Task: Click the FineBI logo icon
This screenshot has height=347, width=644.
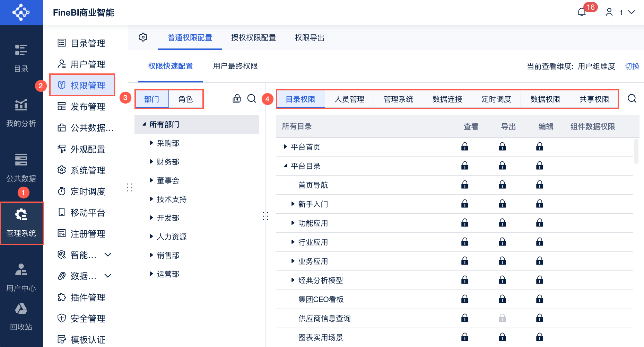Action: tap(21, 12)
